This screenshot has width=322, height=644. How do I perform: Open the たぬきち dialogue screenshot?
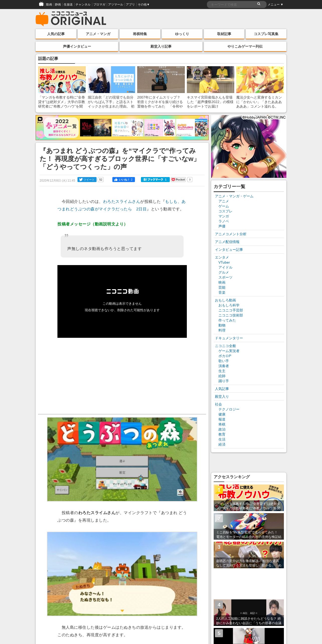122,574
